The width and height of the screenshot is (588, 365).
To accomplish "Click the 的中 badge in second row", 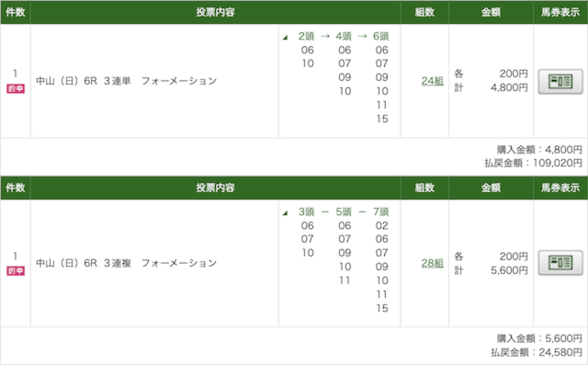I will click(x=16, y=271).
